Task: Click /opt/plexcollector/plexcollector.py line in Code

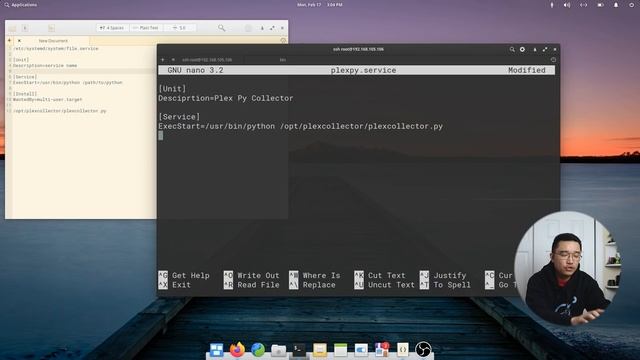Action: pos(60,111)
